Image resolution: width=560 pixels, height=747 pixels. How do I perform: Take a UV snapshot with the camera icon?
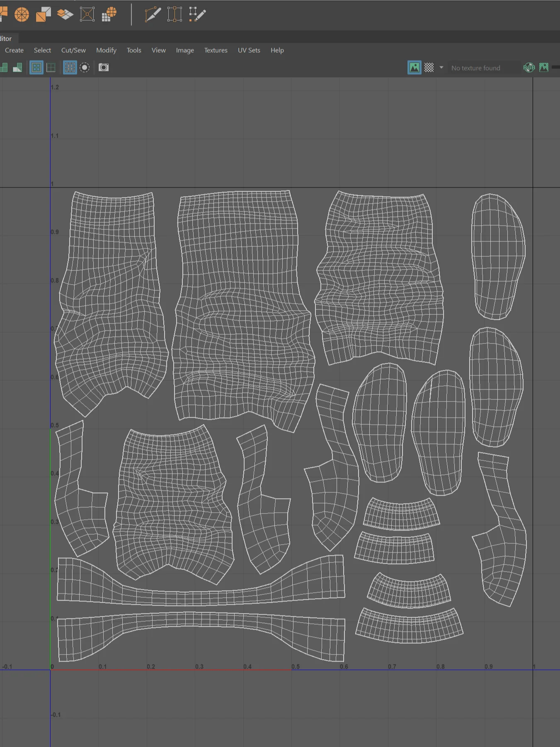tap(104, 67)
